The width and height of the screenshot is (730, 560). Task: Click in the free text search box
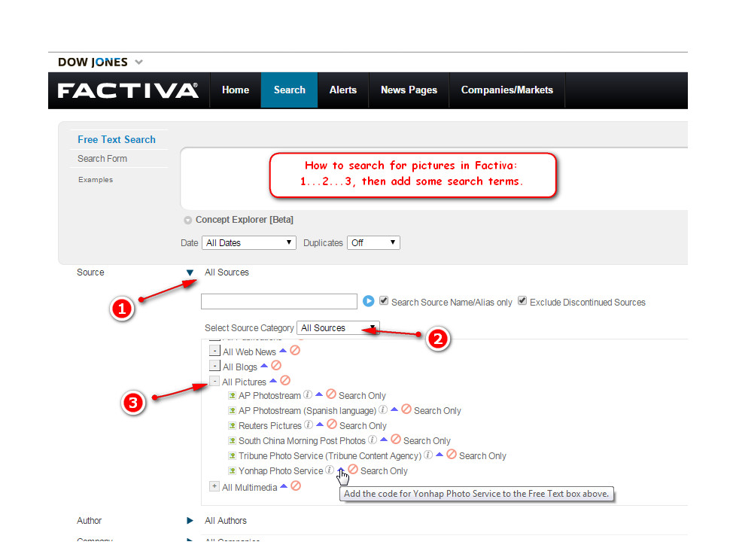coord(433,178)
